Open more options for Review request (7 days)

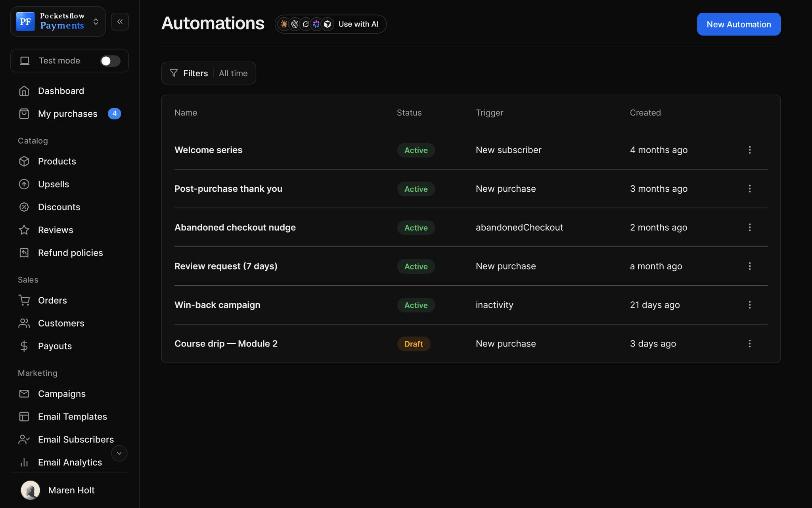pos(749,266)
